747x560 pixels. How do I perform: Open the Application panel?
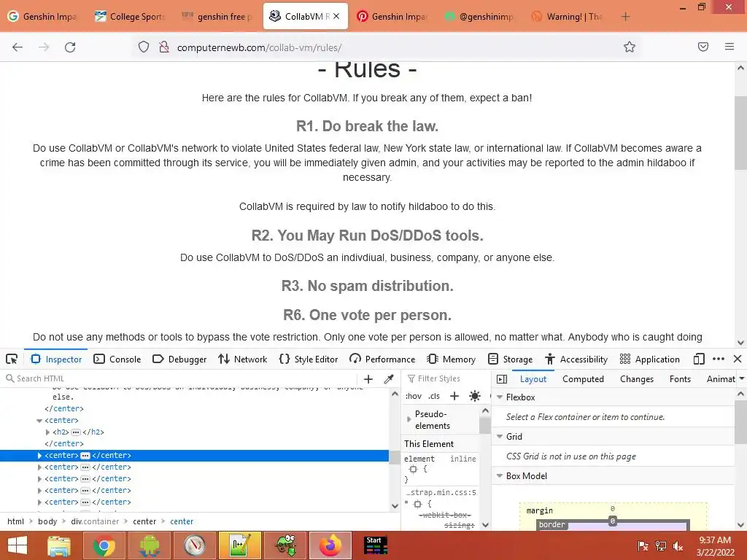[650, 359]
